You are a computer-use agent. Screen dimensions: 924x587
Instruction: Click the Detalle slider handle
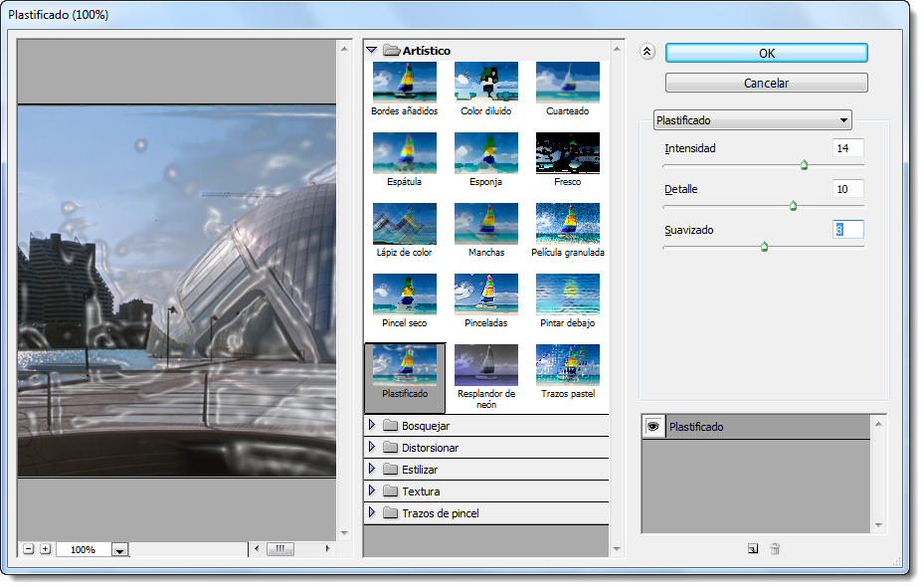[793, 206]
